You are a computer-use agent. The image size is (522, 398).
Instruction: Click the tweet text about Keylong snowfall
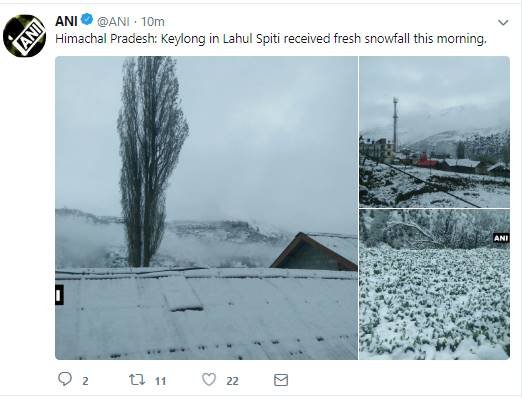click(271, 39)
